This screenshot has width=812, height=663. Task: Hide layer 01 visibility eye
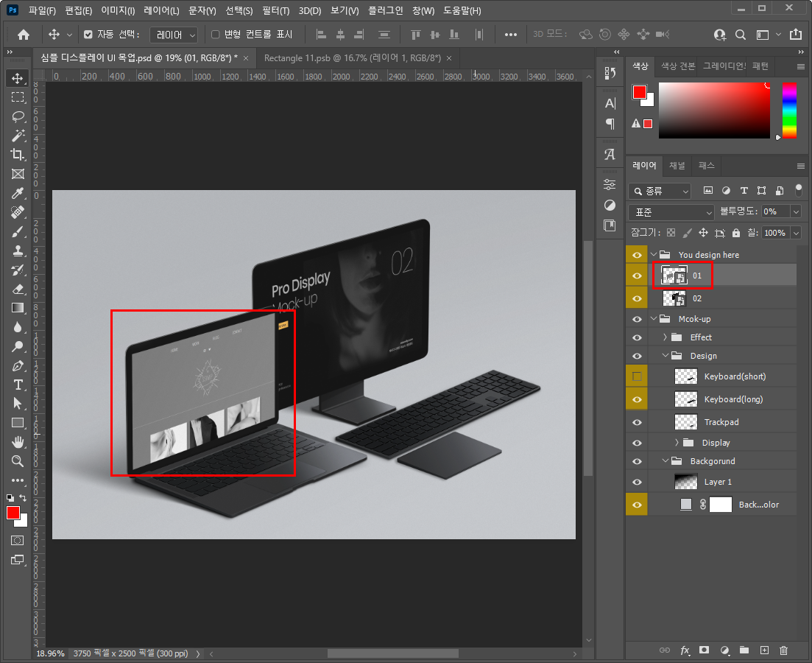[637, 276]
